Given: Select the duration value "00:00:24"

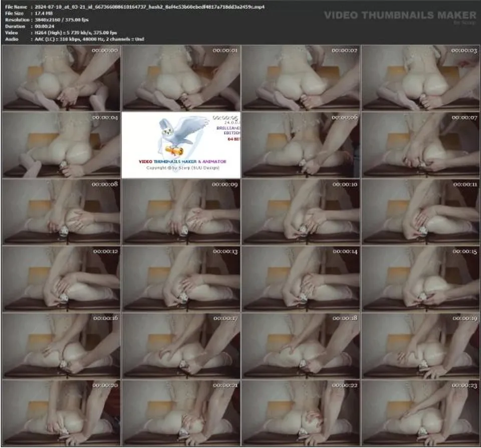Looking at the screenshot, I should (45, 27).
